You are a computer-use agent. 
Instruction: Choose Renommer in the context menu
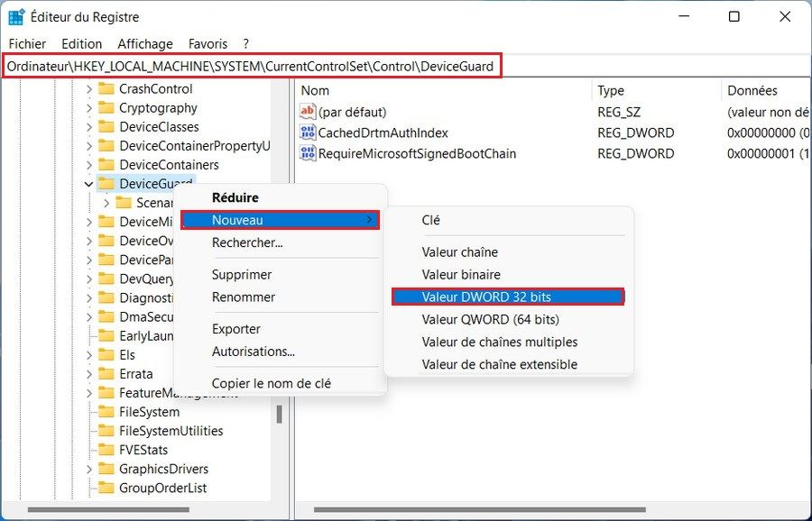coord(281,297)
